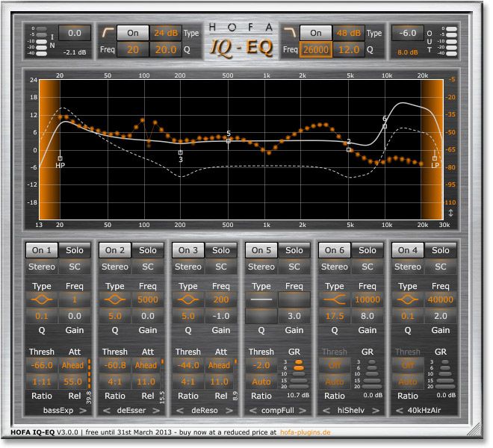Open high-pass slope type 24 dB
The height and width of the screenshot is (448, 493).
[x=166, y=33]
